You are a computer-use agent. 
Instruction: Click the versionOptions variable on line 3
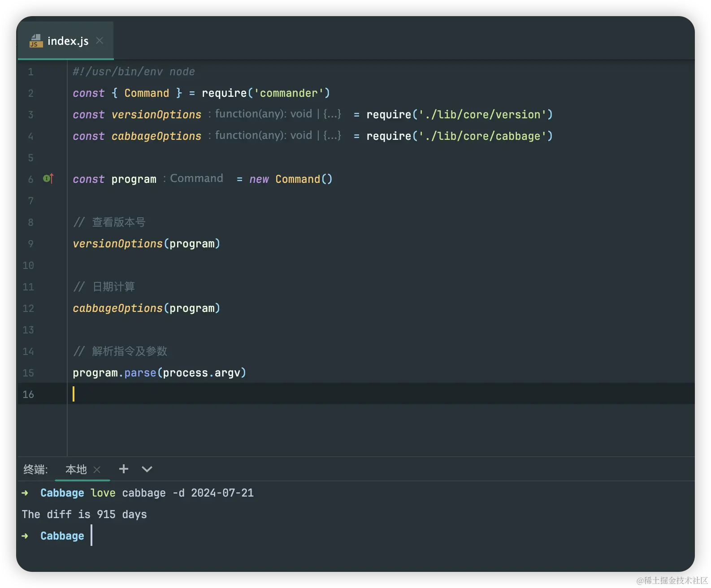click(156, 115)
